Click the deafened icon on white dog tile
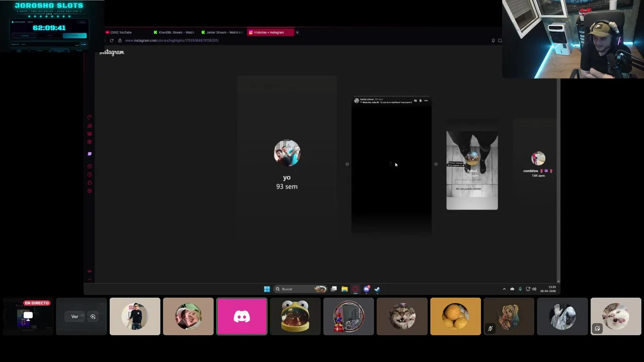 pyautogui.click(x=597, y=329)
